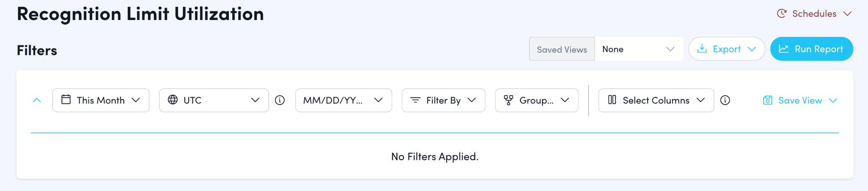Click the info icon next to UTC timezone
868x191 pixels.
coord(280,100)
